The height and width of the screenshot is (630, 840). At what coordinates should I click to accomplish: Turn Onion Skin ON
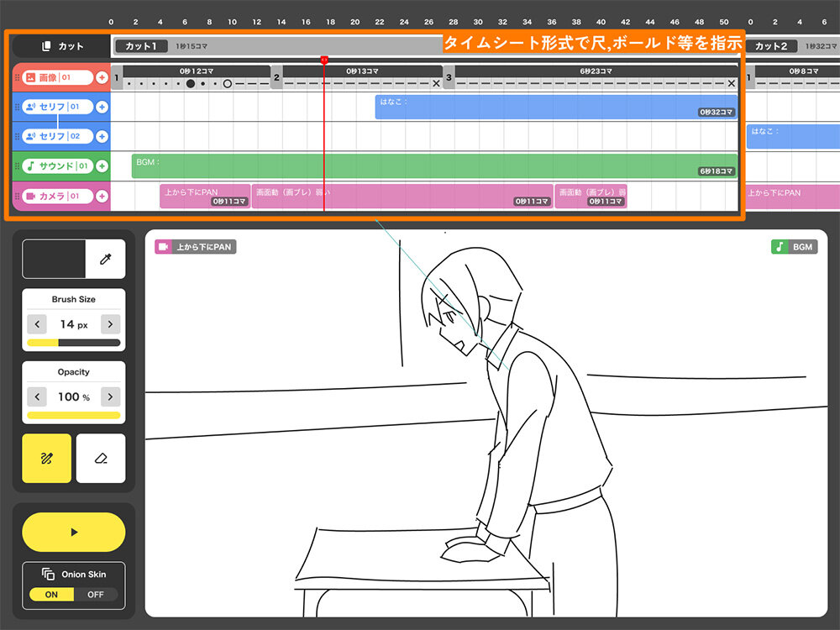point(52,594)
